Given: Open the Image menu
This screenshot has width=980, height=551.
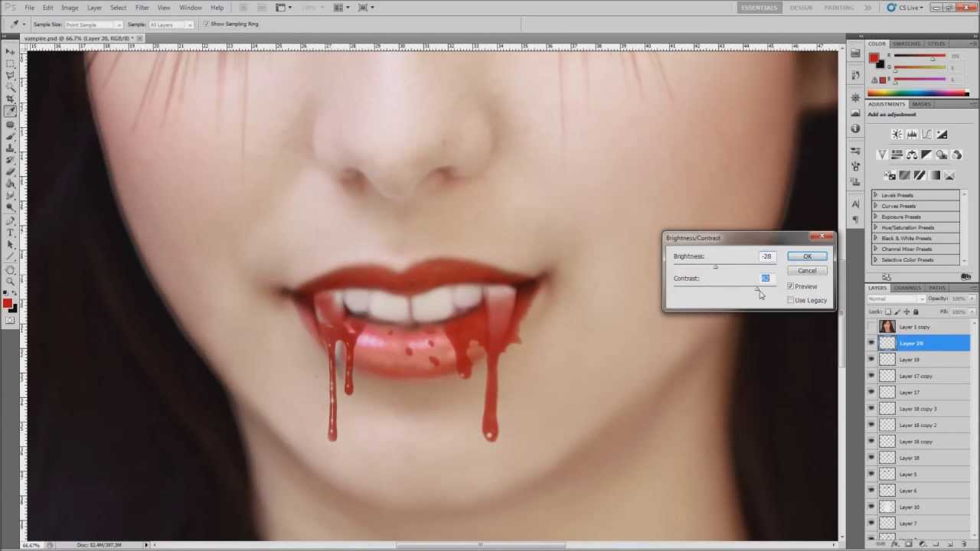Looking at the screenshot, I should 70,8.
